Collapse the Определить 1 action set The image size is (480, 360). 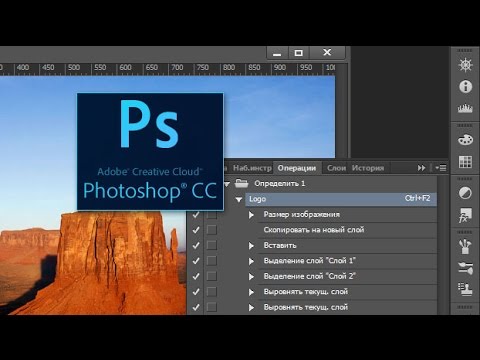(227, 184)
